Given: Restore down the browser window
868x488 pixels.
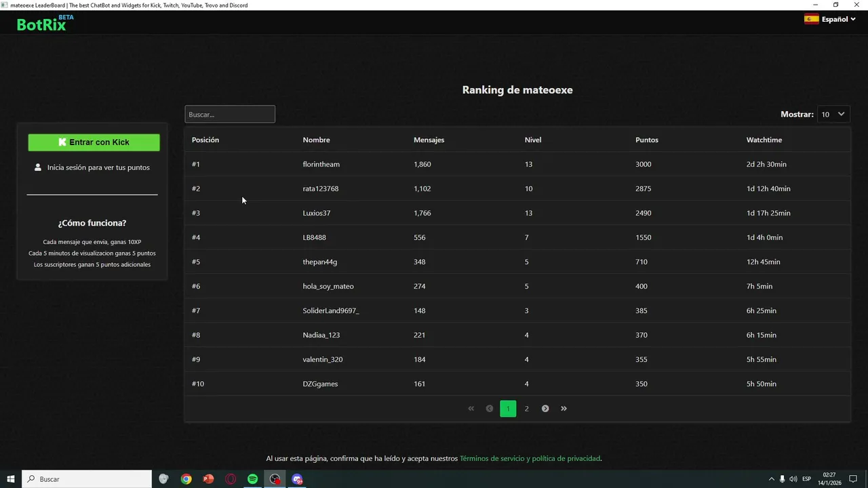Looking at the screenshot, I should click(835, 5).
